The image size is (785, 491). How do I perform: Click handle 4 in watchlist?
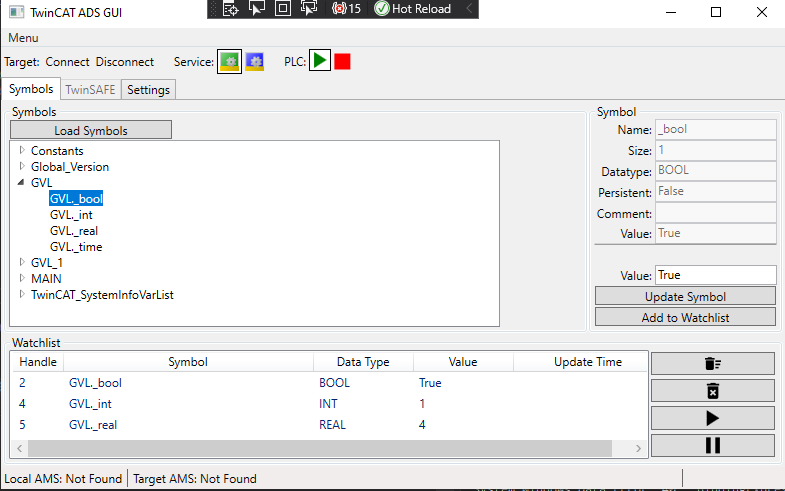click(x=22, y=404)
